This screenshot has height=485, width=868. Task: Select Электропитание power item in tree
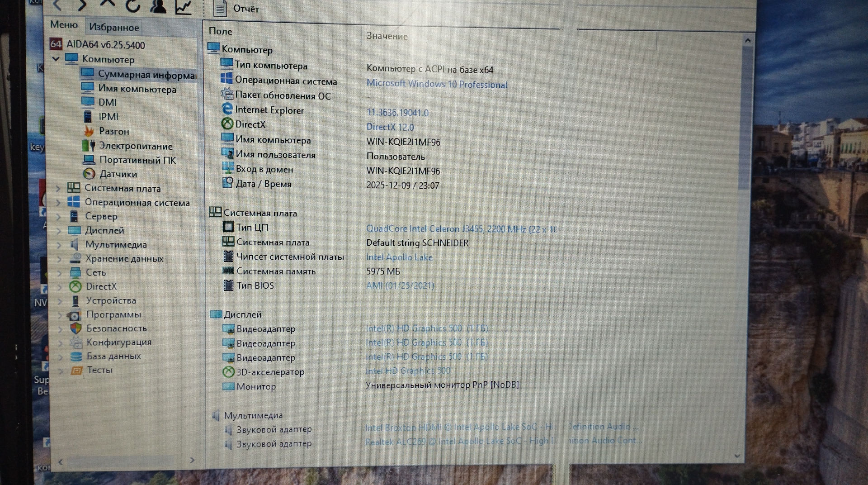coord(136,146)
